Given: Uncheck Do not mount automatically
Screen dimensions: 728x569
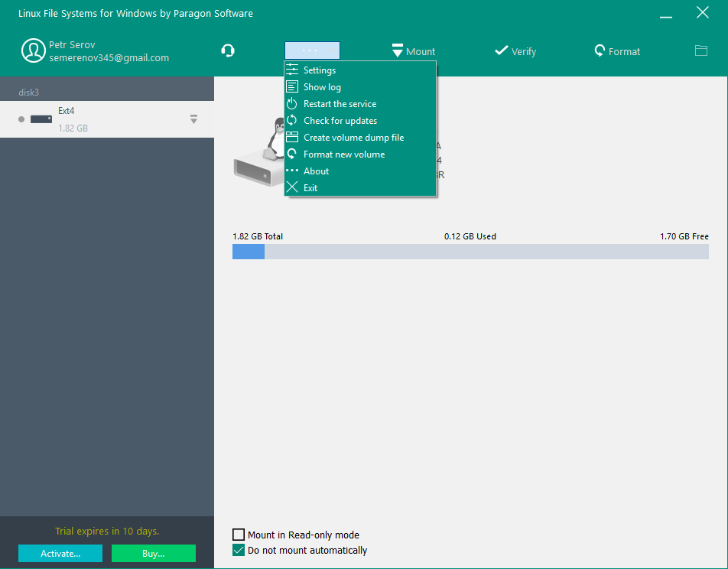Looking at the screenshot, I should 239,551.
